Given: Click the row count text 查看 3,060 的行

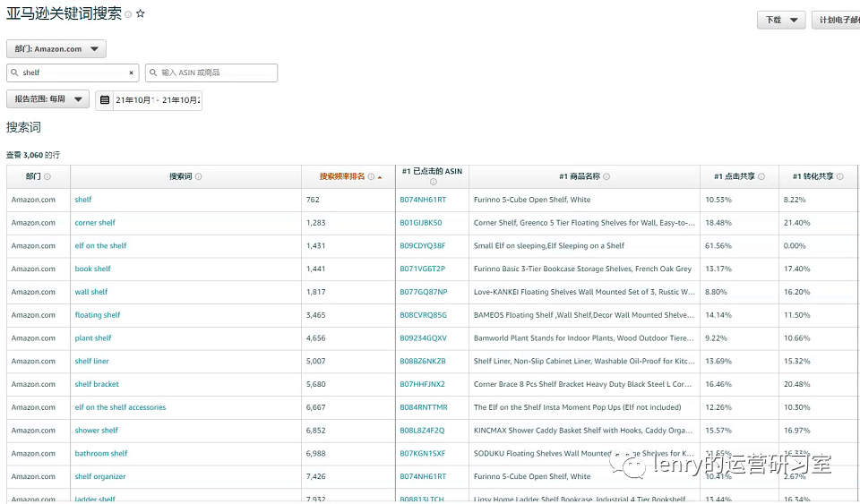Looking at the screenshot, I should pos(33,155).
